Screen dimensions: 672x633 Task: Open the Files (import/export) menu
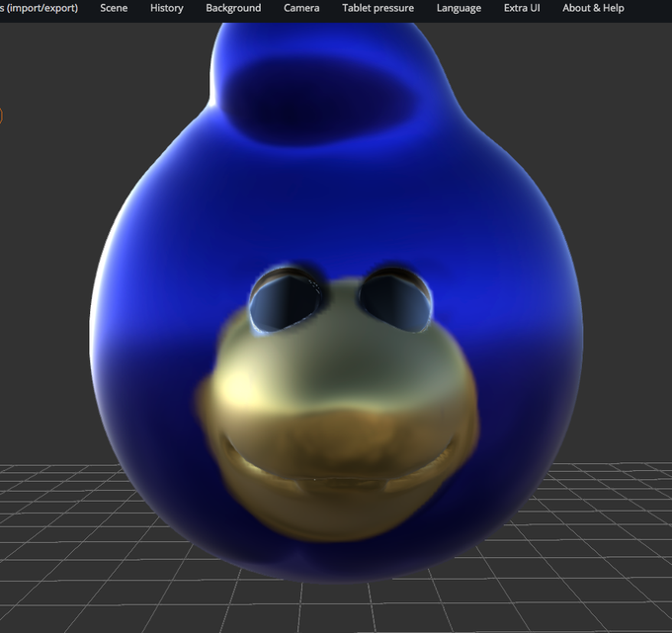(39, 8)
